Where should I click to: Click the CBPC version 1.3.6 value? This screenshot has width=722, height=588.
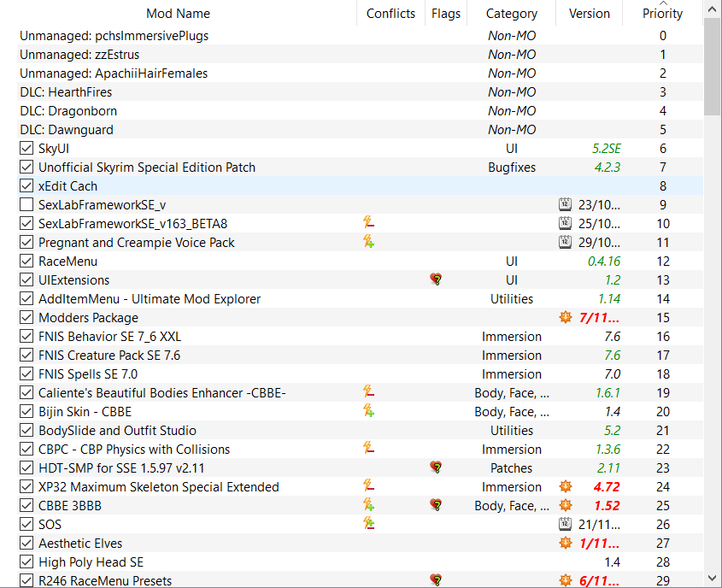point(608,449)
